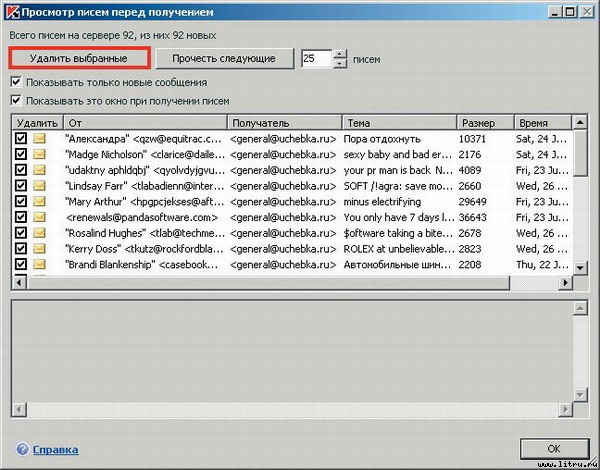Click the envelope icon beside Lindsay Farr

pos(40,186)
